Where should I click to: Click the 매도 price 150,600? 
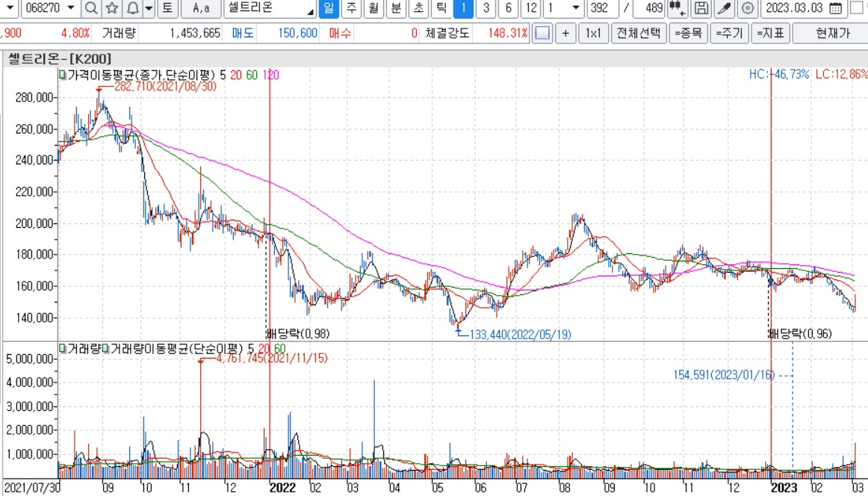pos(298,34)
